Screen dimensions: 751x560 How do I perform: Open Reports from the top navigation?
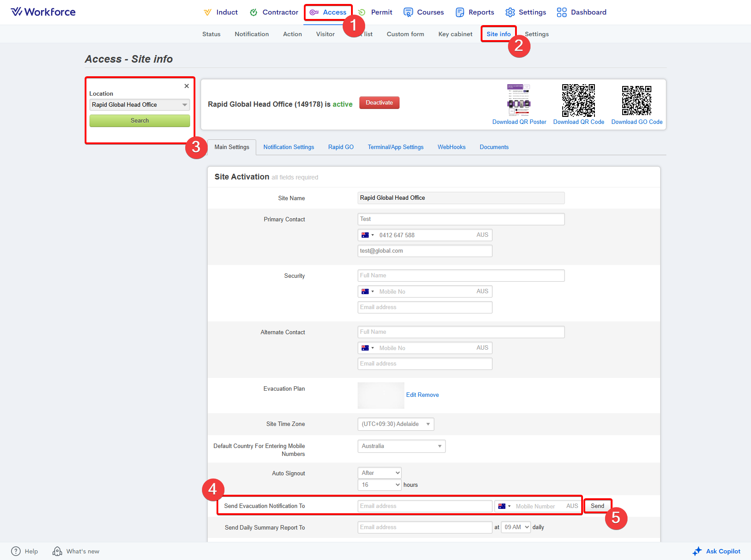[475, 12]
